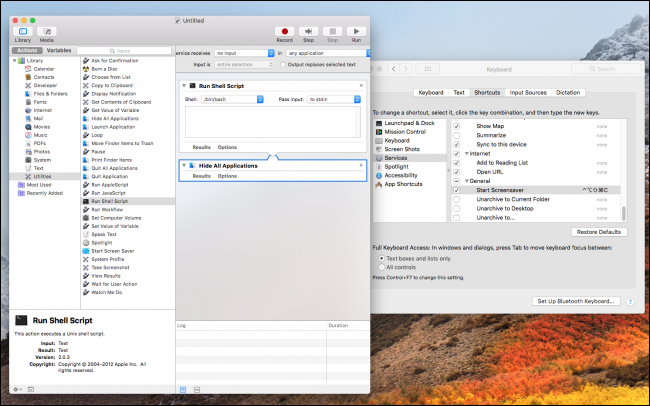Select the Movies category
The height and width of the screenshot is (406, 650).
(x=42, y=127)
